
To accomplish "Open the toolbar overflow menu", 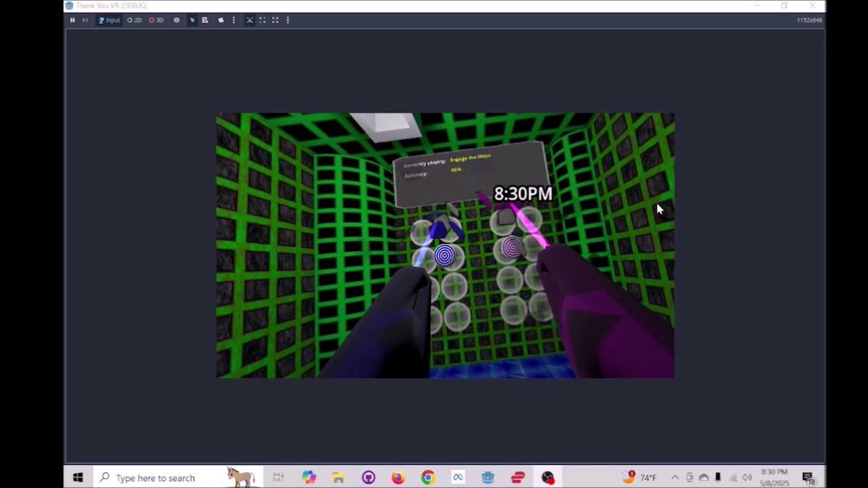I will coord(234,20).
